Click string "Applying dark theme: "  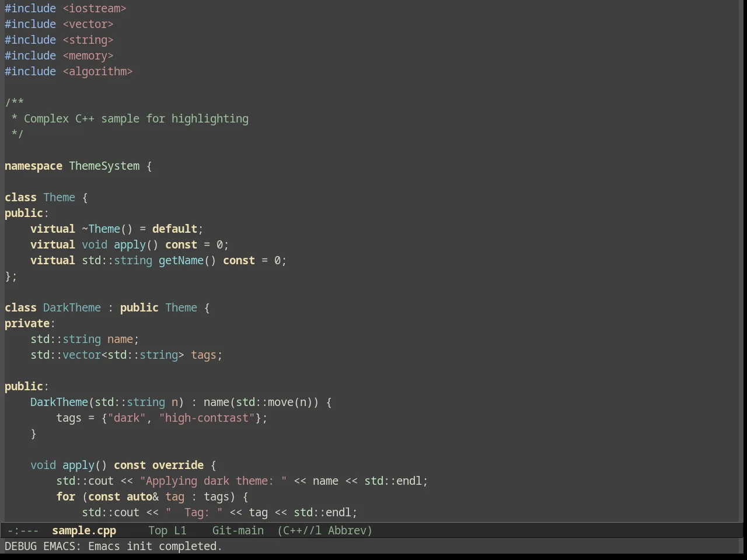click(x=213, y=481)
